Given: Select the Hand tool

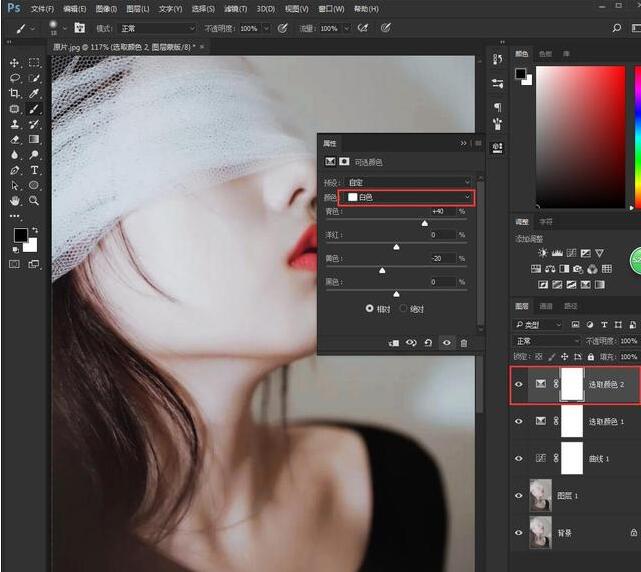Looking at the screenshot, I should click(15, 200).
